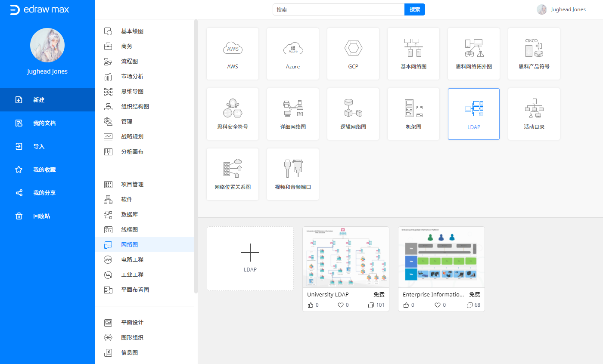Viewport: 603px width, 364px height.
Task: Open the Enterprise Information template thumbnail
Action: tap(441, 257)
